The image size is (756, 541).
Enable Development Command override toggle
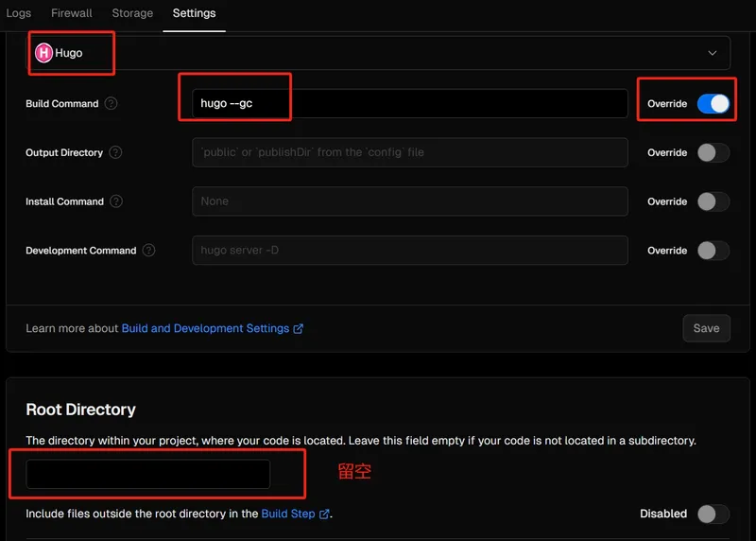tap(713, 251)
